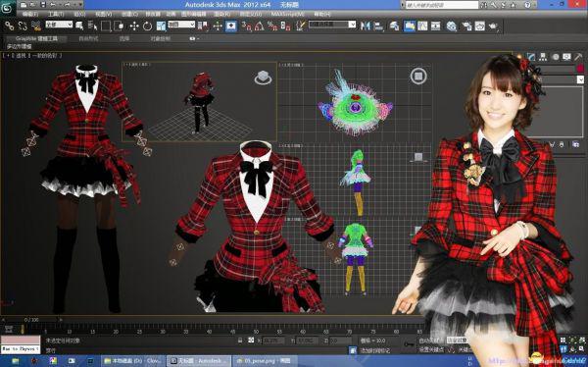The height and width of the screenshot is (367, 588).
Task: Open the 05_pose.png taskbar window
Action: 264,361
